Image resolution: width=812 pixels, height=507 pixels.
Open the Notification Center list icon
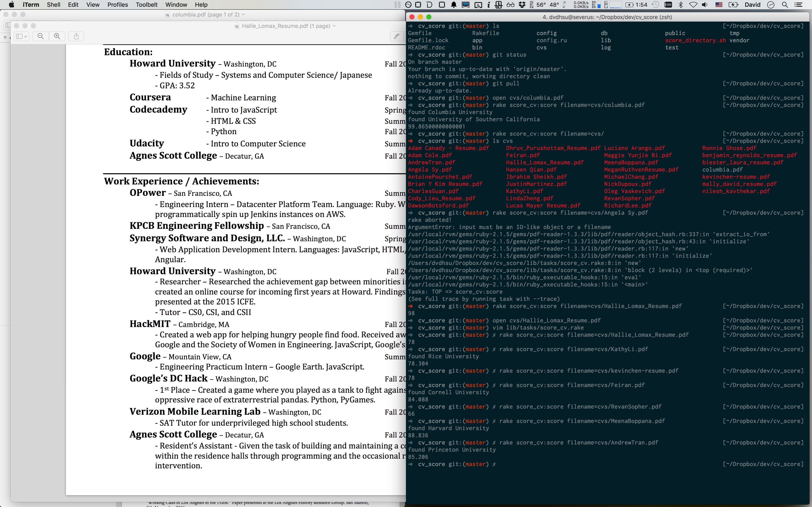pos(799,5)
